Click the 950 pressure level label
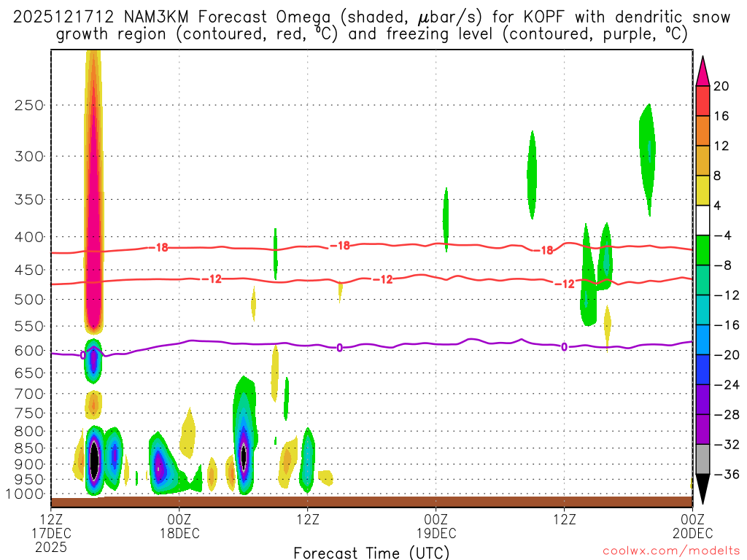747x560 pixels. [29, 480]
